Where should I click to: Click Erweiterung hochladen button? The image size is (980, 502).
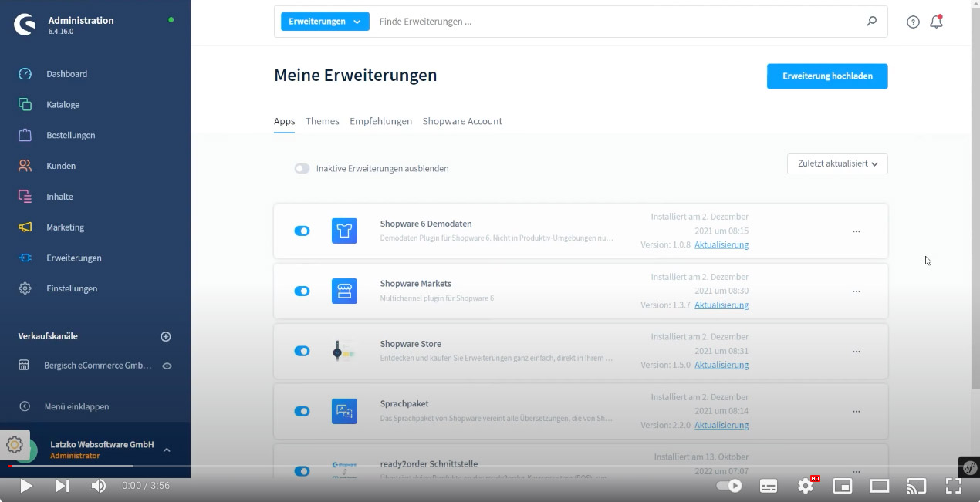(826, 76)
